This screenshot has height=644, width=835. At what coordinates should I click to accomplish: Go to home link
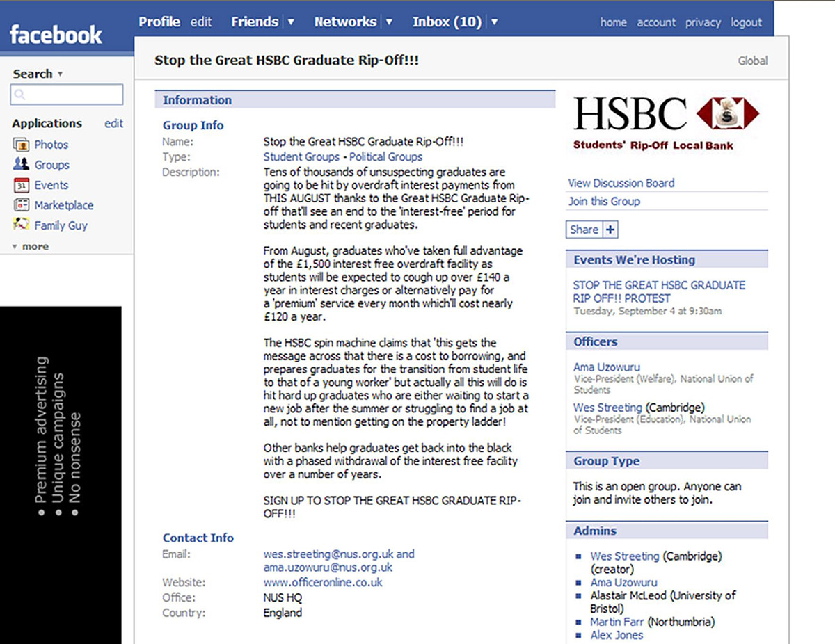pos(614,22)
